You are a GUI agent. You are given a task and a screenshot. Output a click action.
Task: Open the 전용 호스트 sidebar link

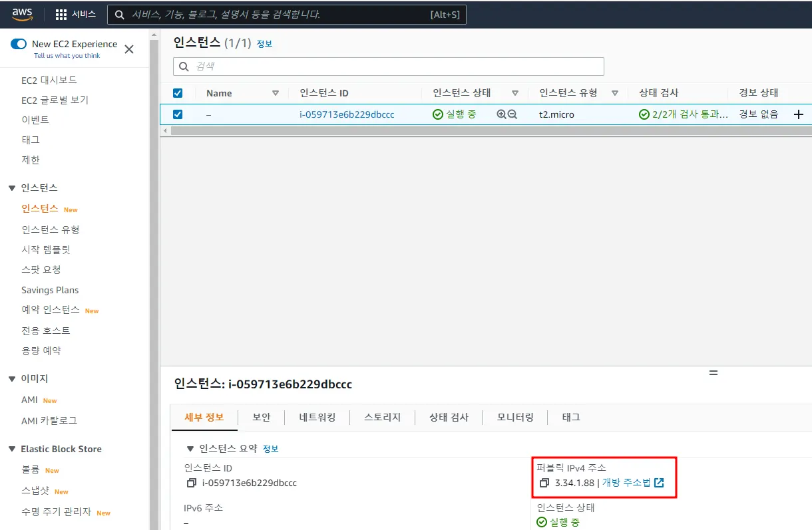click(x=45, y=331)
